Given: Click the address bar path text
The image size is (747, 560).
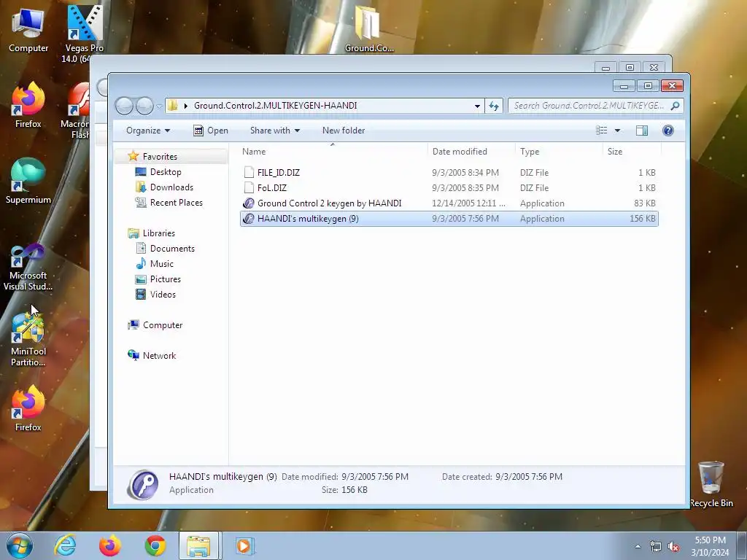Looking at the screenshot, I should pyautogui.click(x=275, y=105).
